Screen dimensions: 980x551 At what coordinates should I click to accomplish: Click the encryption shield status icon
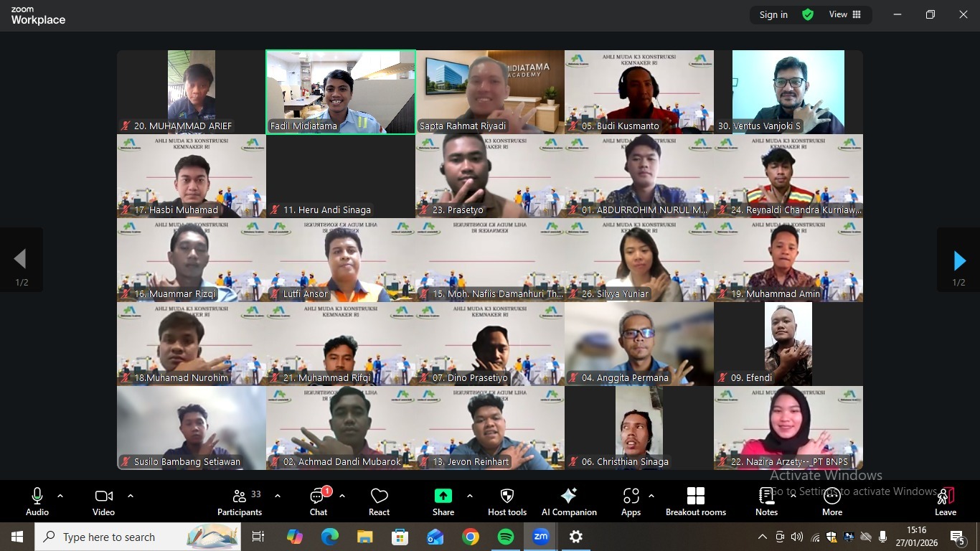808,14
